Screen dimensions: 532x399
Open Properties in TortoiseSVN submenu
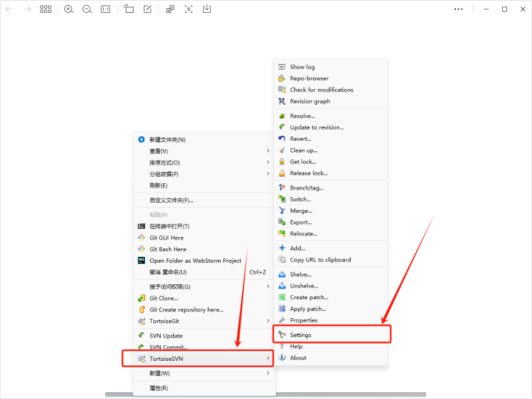(x=331, y=320)
